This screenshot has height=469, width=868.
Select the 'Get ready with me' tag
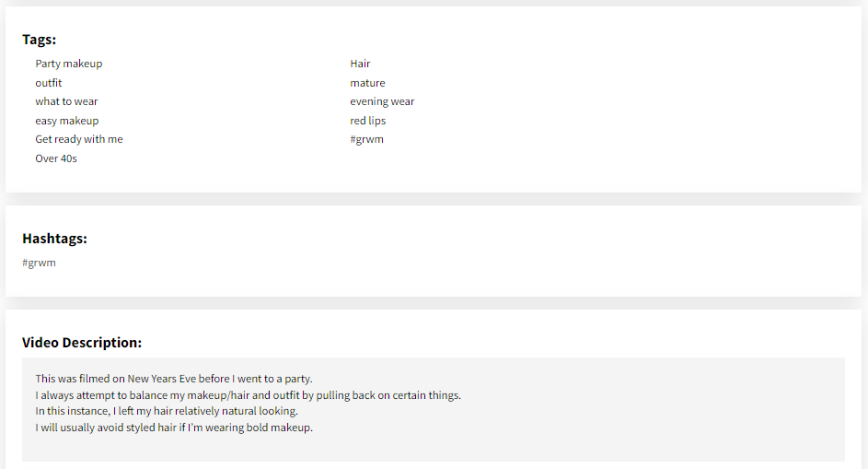coord(79,139)
